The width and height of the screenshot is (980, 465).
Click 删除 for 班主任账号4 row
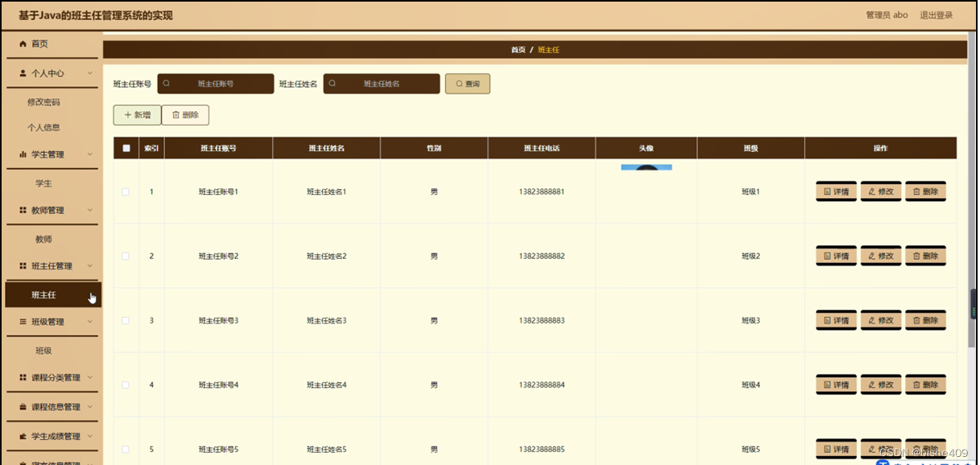coord(925,385)
